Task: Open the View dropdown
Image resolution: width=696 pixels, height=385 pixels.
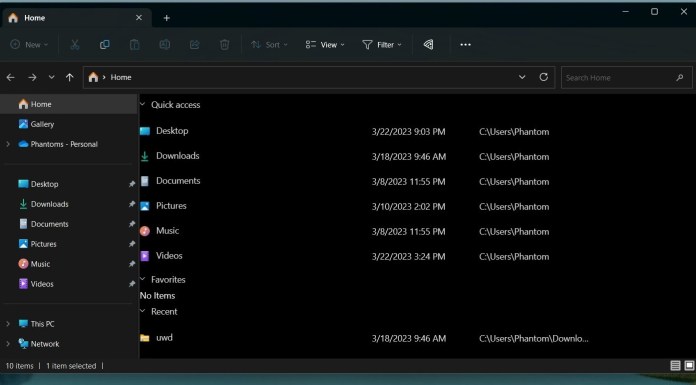Action: click(x=325, y=44)
